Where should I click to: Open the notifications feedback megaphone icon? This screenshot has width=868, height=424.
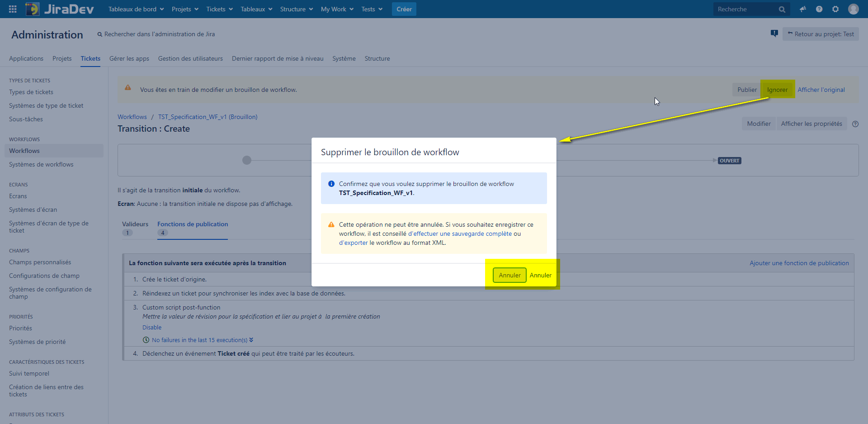(x=803, y=9)
